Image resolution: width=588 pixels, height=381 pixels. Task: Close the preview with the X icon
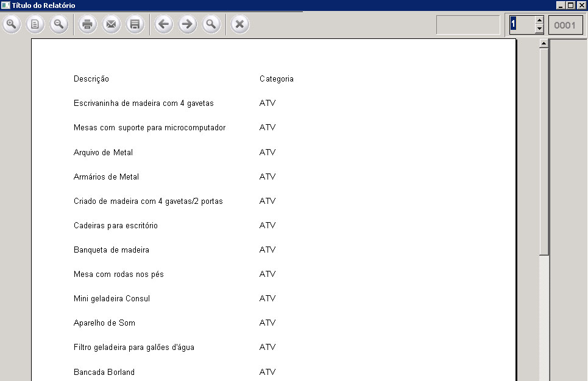click(239, 25)
